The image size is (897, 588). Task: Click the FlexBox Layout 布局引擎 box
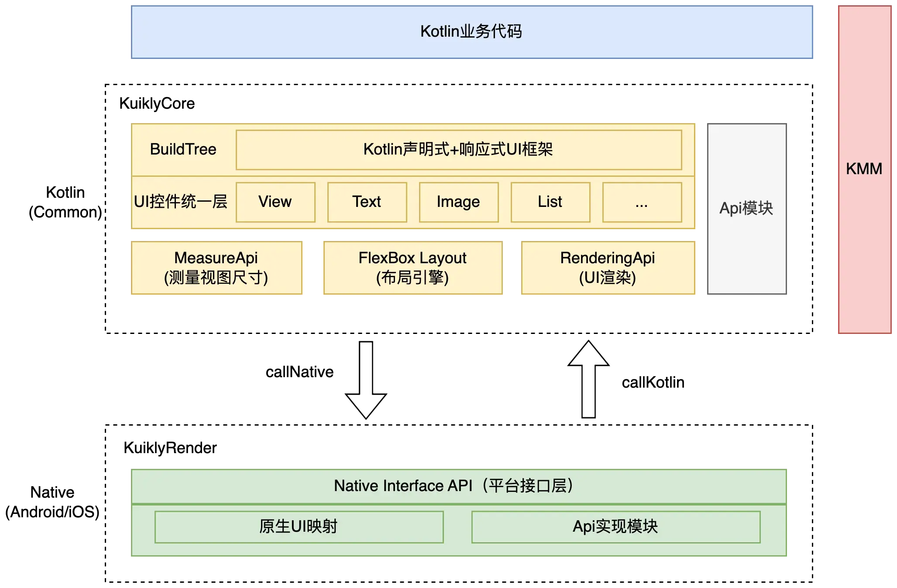point(412,268)
